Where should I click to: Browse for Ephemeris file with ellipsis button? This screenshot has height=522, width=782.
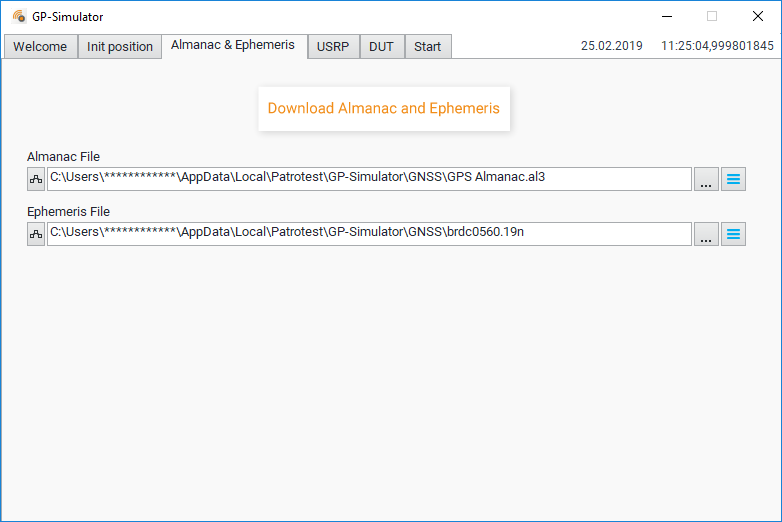point(706,234)
